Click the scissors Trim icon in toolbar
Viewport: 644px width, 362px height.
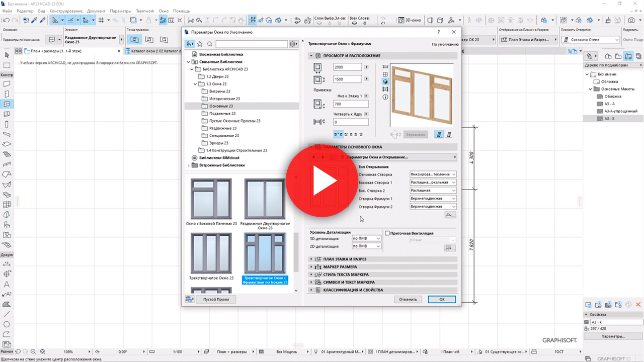coord(191,20)
